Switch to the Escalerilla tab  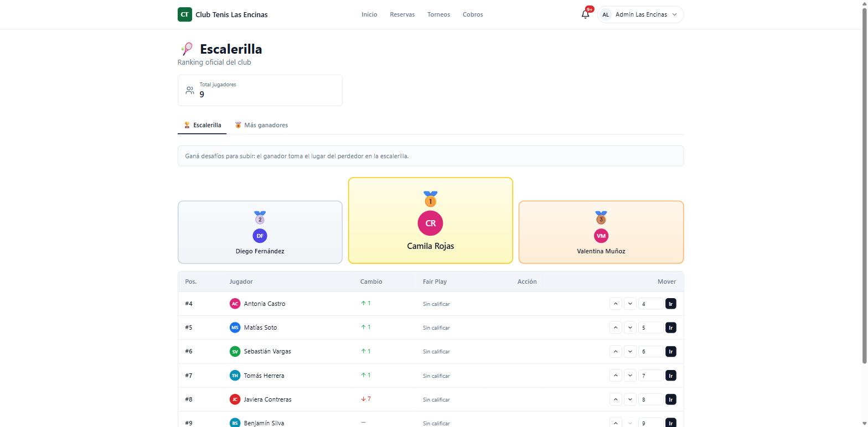pyautogui.click(x=202, y=125)
